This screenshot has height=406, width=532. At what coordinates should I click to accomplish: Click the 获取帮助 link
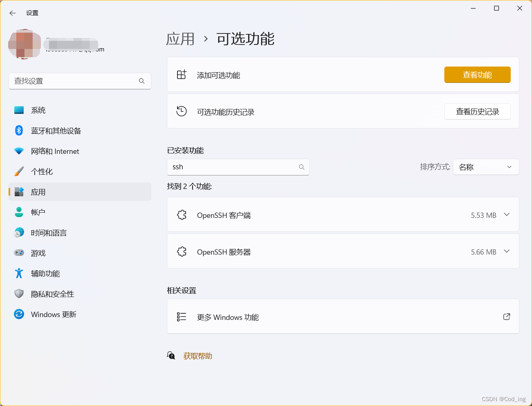pos(197,355)
